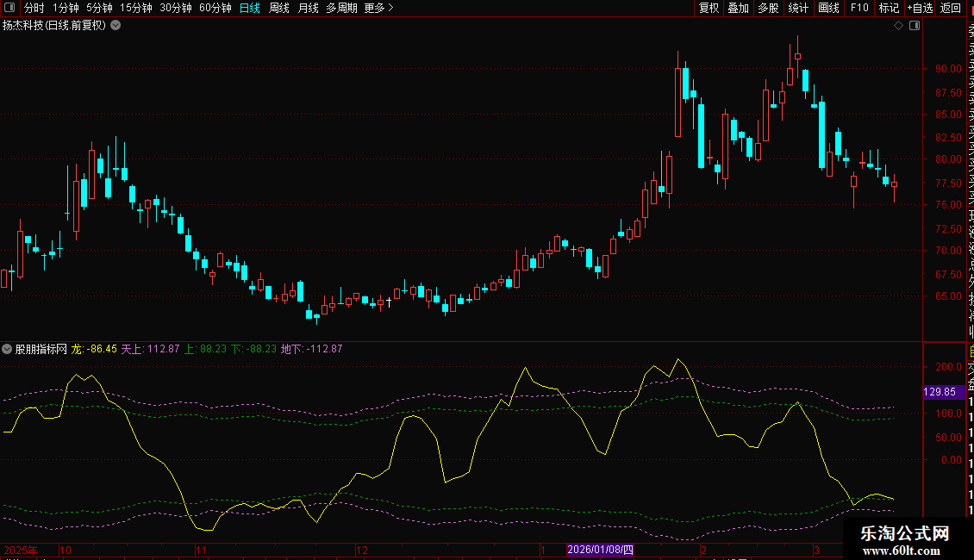Click the 龙: -86.45 indicator value
This screenshot has height=560, width=974.
click(x=94, y=349)
